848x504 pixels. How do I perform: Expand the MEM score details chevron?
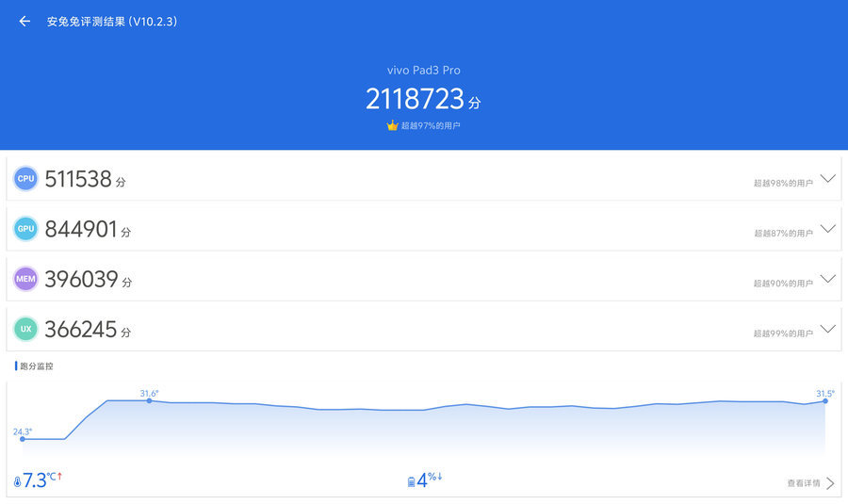click(828, 279)
